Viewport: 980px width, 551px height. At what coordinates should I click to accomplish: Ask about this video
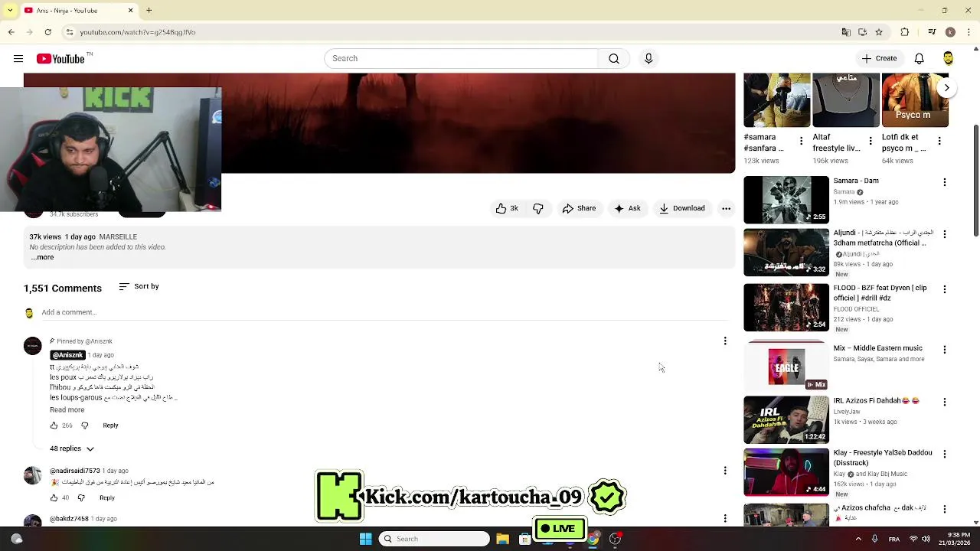[627, 208]
